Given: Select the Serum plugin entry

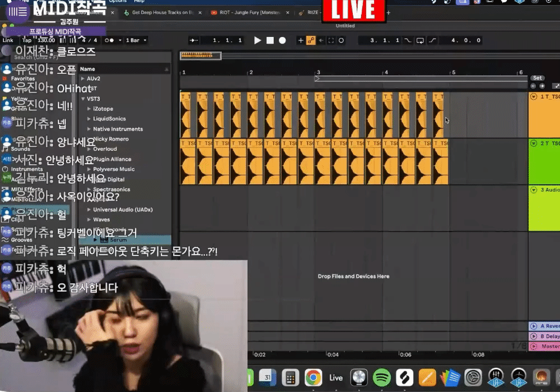Looking at the screenshot, I should tap(118, 240).
